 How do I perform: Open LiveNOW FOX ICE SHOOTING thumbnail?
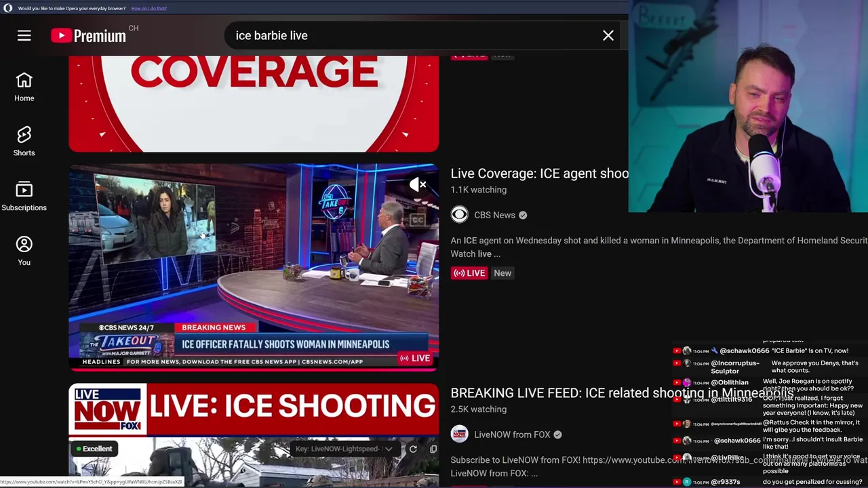click(x=254, y=435)
